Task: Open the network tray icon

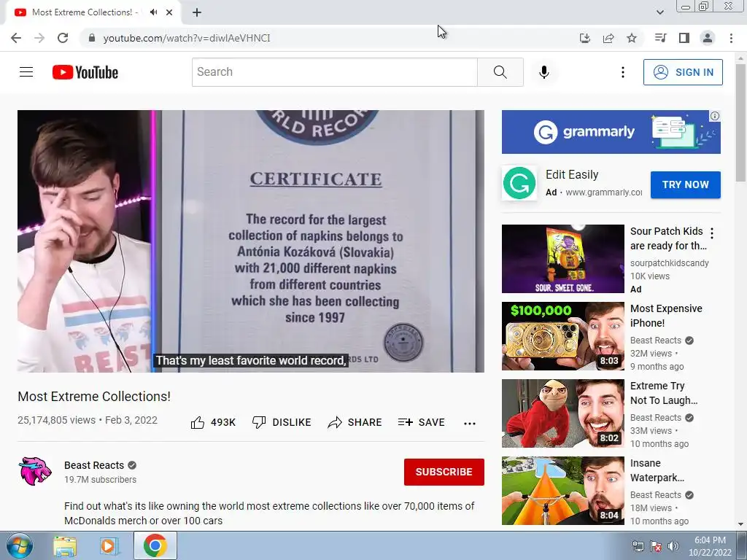Action: [x=638, y=546]
